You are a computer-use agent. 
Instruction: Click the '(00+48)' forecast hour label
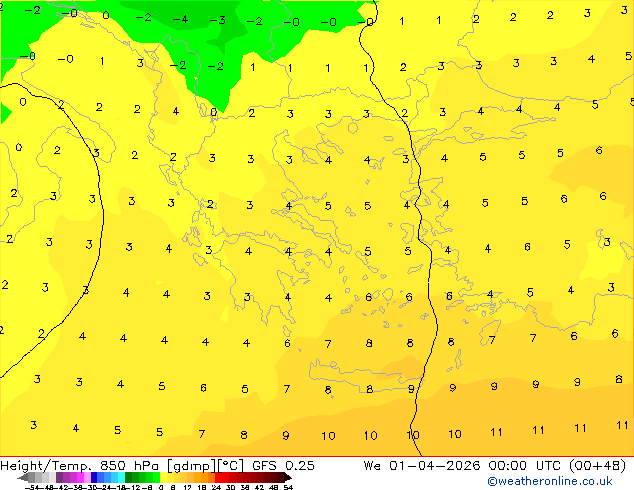click(598, 466)
